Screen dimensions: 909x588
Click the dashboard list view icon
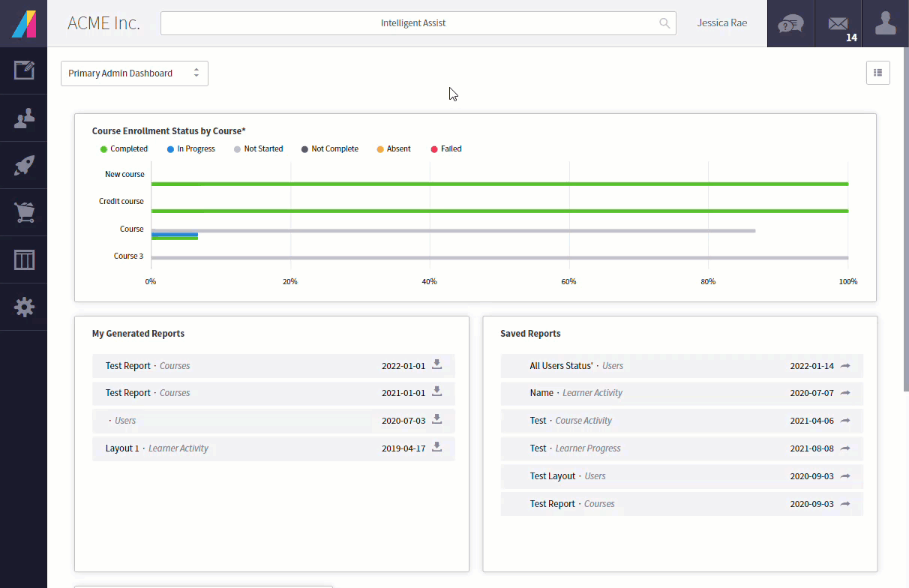tap(878, 73)
